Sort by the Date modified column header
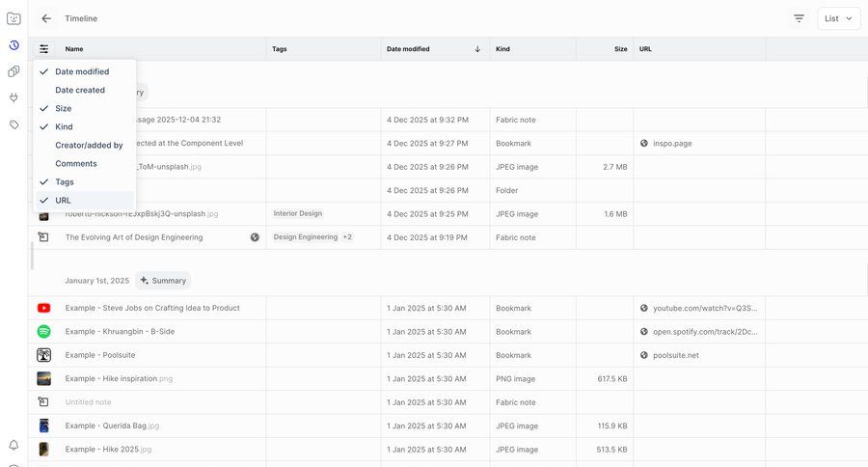868x467 pixels. point(408,49)
